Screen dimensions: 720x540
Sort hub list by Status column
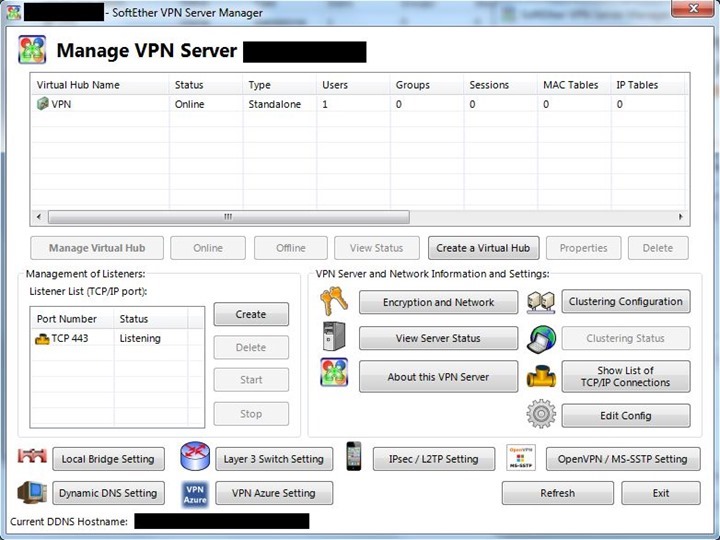206,84
